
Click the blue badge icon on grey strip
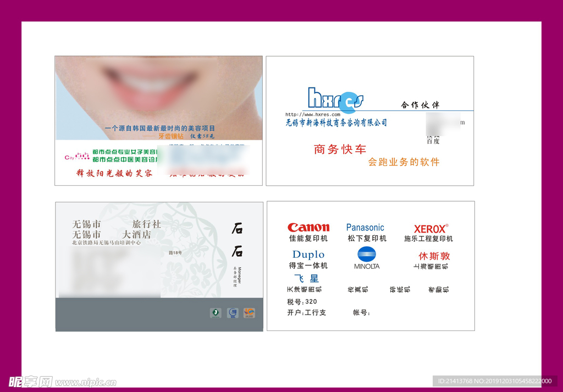[x=233, y=313]
